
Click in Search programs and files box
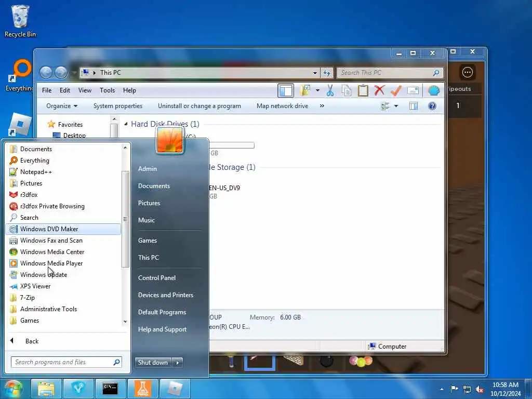66,362
